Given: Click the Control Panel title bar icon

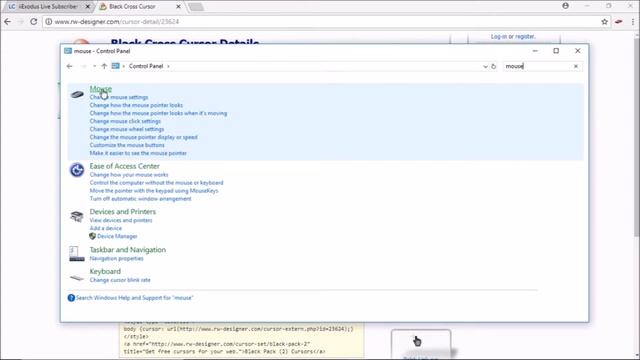Looking at the screenshot, I should click(68, 51).
